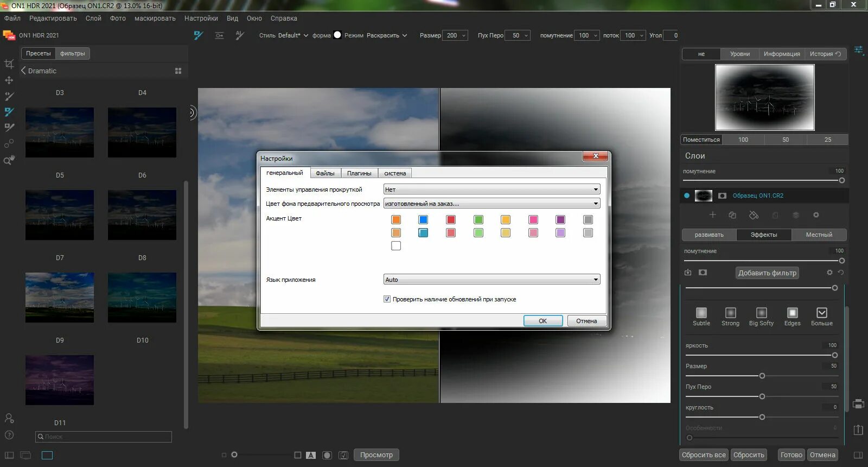This screenshot has width=868, height=467.
Task: Switch to Файлы tab in Настройки
Action: pos(325,173)
